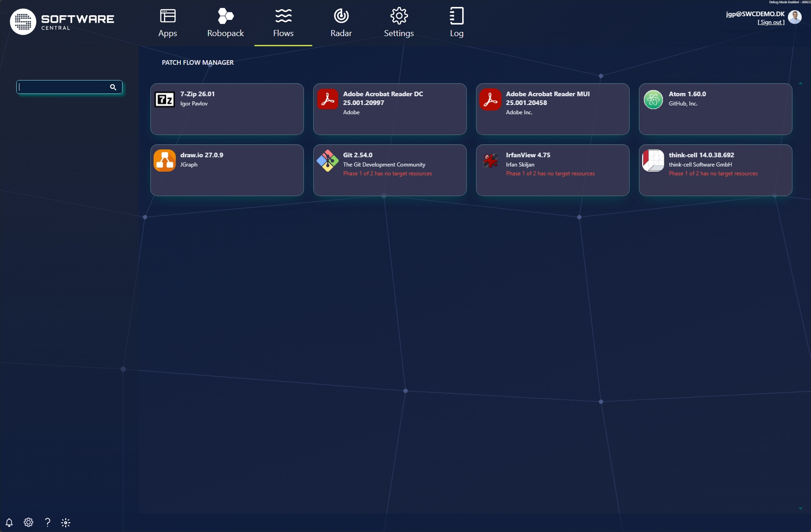Click think-cell 14.0.38.692 title
This screenshot has height=532, width=811.
[x=701, y=155]
